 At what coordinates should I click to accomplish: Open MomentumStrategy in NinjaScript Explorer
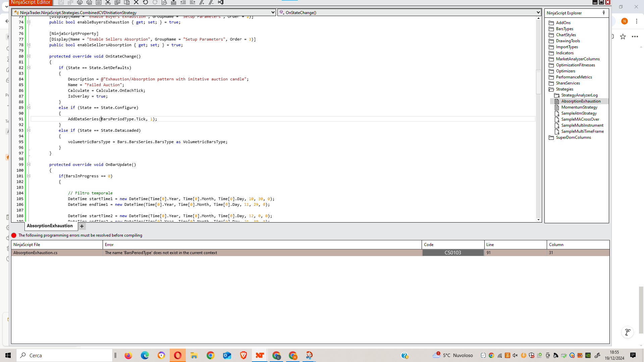tap(579, 107)
